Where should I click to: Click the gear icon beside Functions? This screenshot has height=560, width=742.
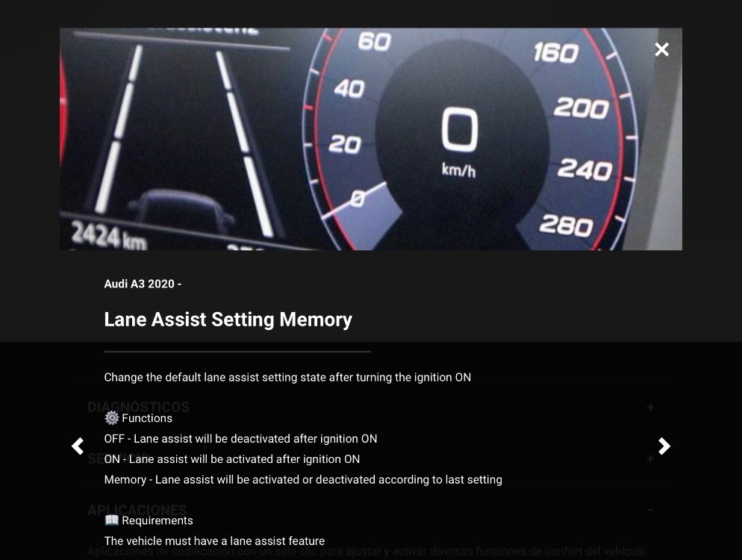(112, 418)
